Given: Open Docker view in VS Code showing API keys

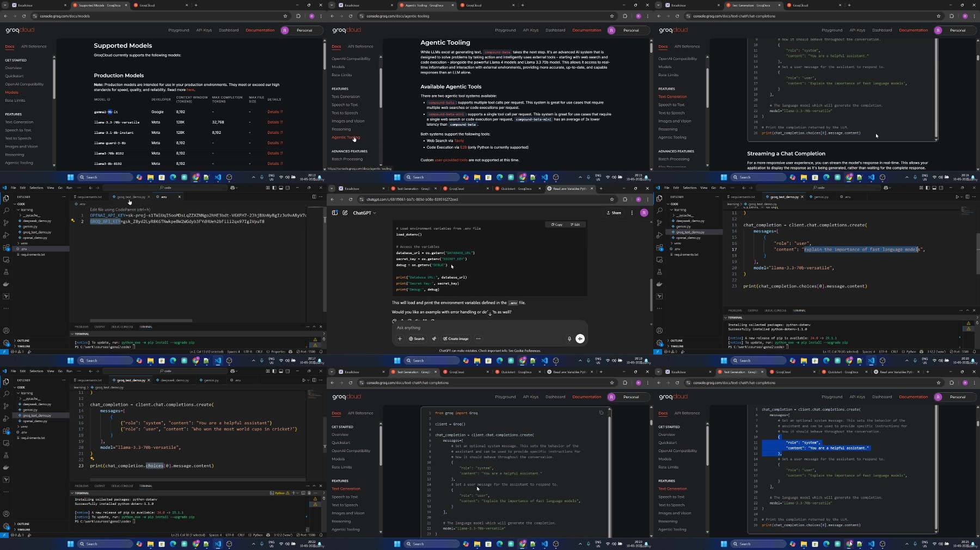Looking at the screenshot, I should [x=6, y=284].
